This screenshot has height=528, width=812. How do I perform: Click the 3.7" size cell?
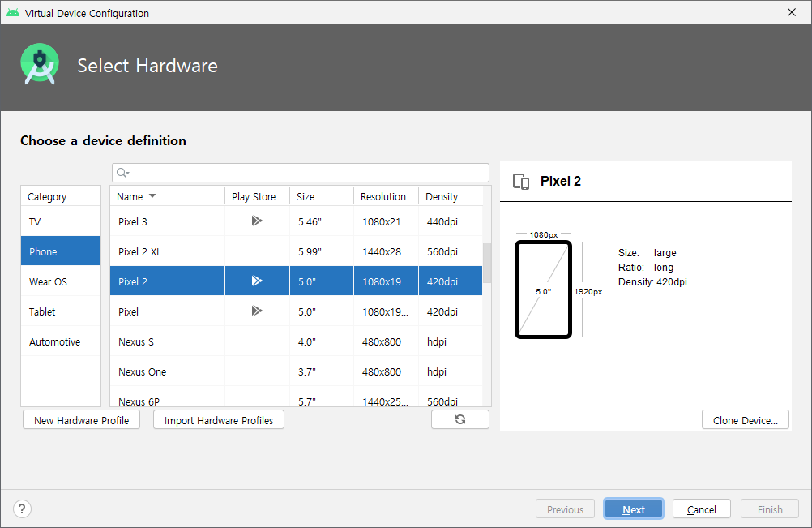click(322, 371)
